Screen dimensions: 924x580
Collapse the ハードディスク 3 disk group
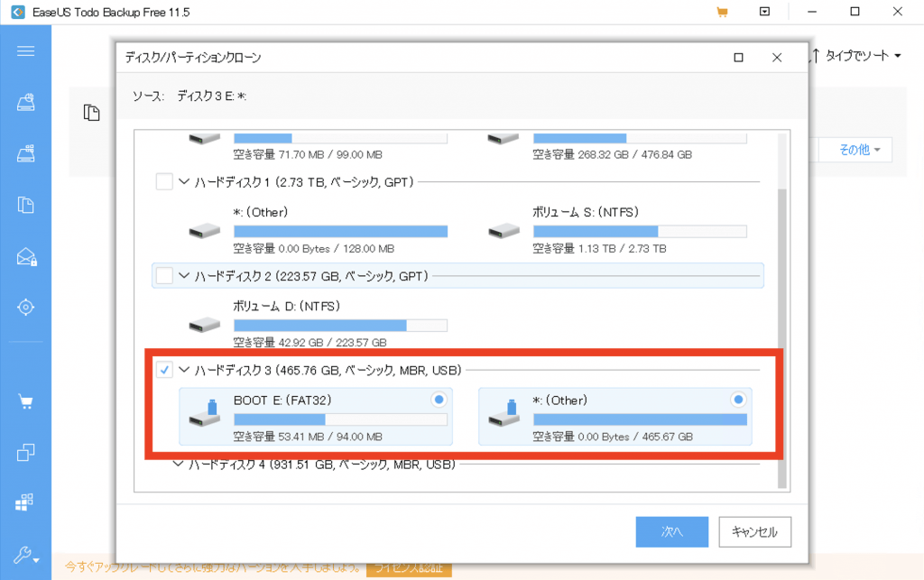pyautogui.click(x=184, y=369)
